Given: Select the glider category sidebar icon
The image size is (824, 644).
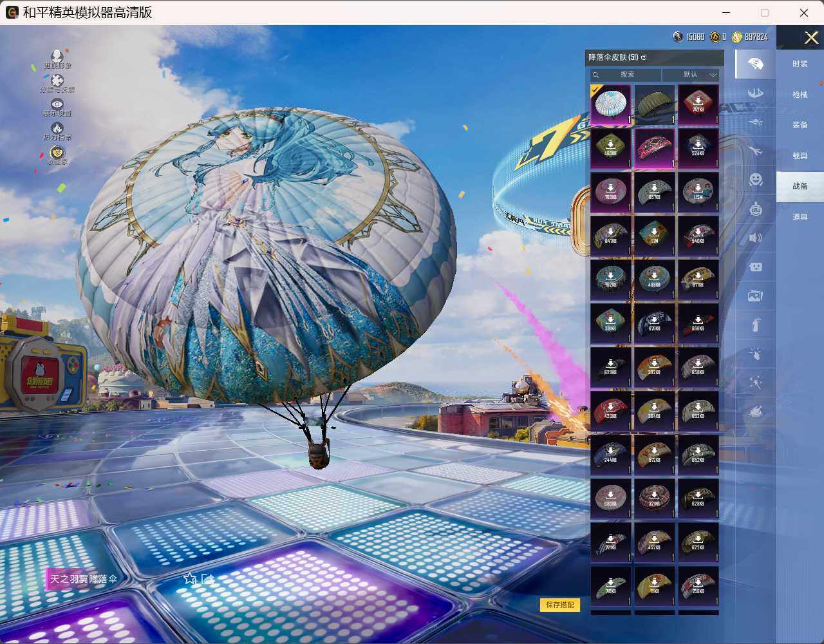Looking at the screenshot, I should coord(755,93).
